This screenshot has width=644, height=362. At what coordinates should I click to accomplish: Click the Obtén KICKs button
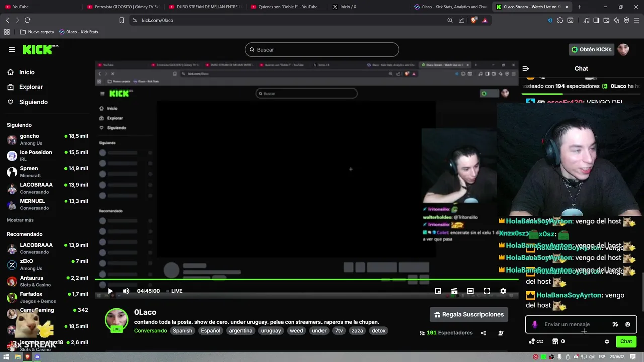click(592, 49)
